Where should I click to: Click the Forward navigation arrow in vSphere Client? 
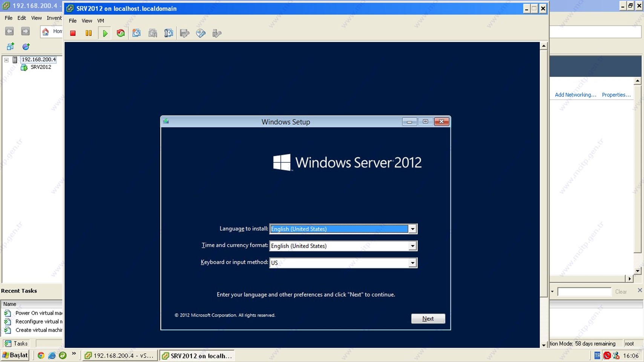point(25,31)
